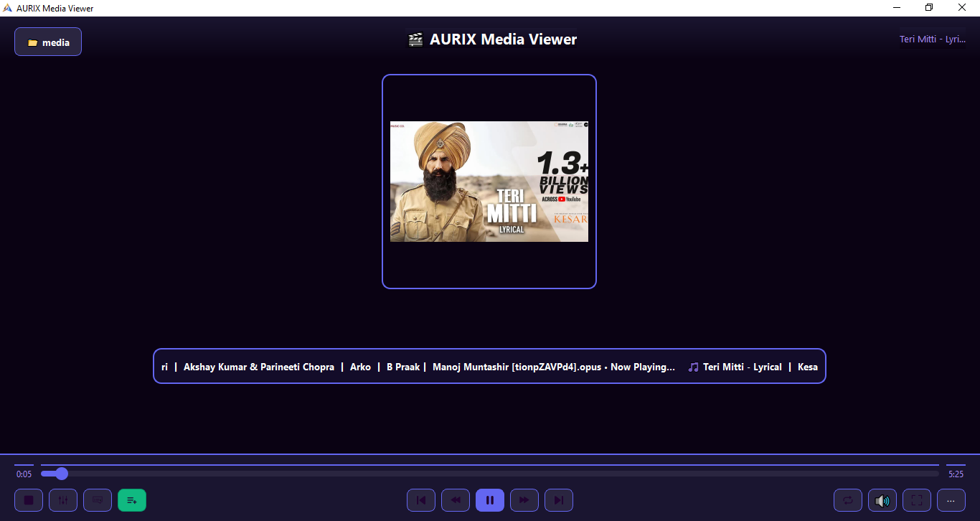The image size is (980, 521).
Task: Toggle repeat loop mode
Action: (848, 500)
